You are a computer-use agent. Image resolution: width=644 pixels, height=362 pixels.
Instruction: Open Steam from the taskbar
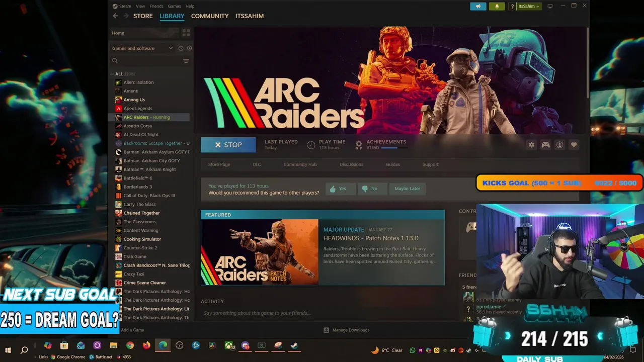(294, 345)
